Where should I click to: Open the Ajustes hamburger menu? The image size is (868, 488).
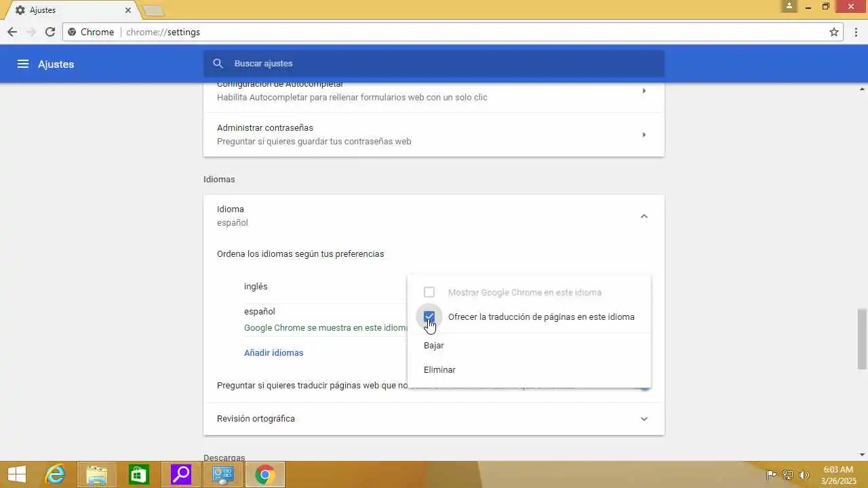(x=22, y=64)
